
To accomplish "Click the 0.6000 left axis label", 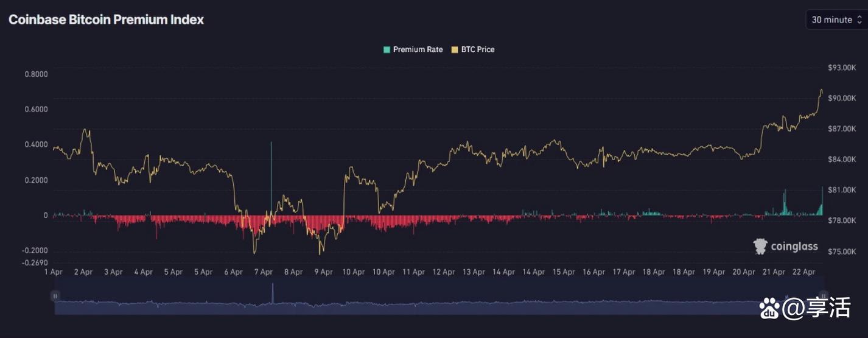I will point(37,110).
